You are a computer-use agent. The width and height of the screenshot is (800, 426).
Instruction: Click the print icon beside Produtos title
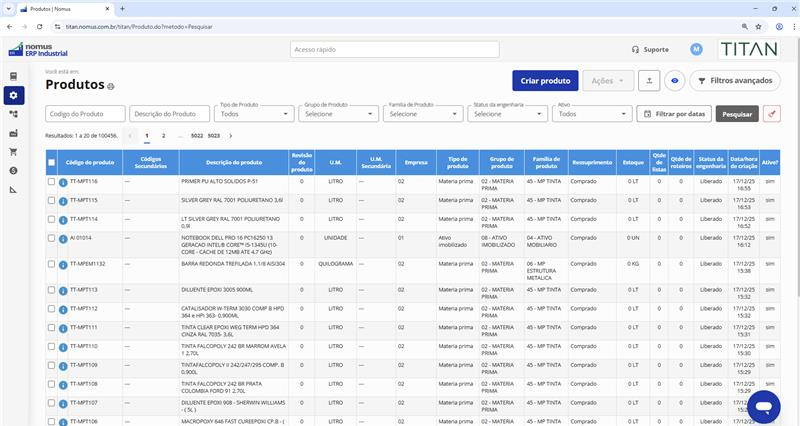click(x=111, y=86)
